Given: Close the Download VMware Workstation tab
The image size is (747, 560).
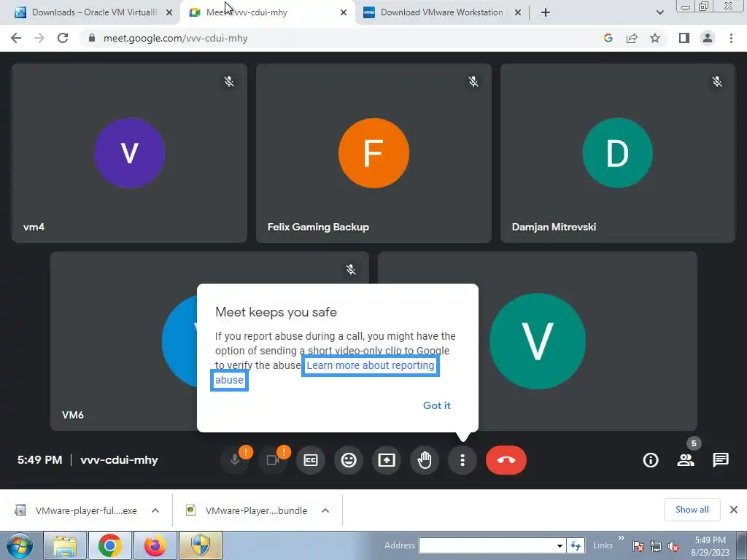Looking at the screenshot, I should (x=518, y=12).
